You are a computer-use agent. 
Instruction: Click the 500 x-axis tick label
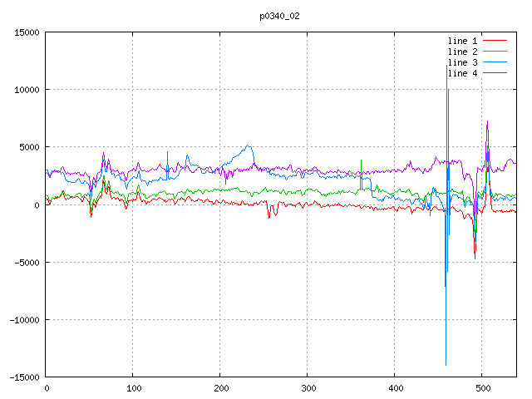tap(482, 387)
